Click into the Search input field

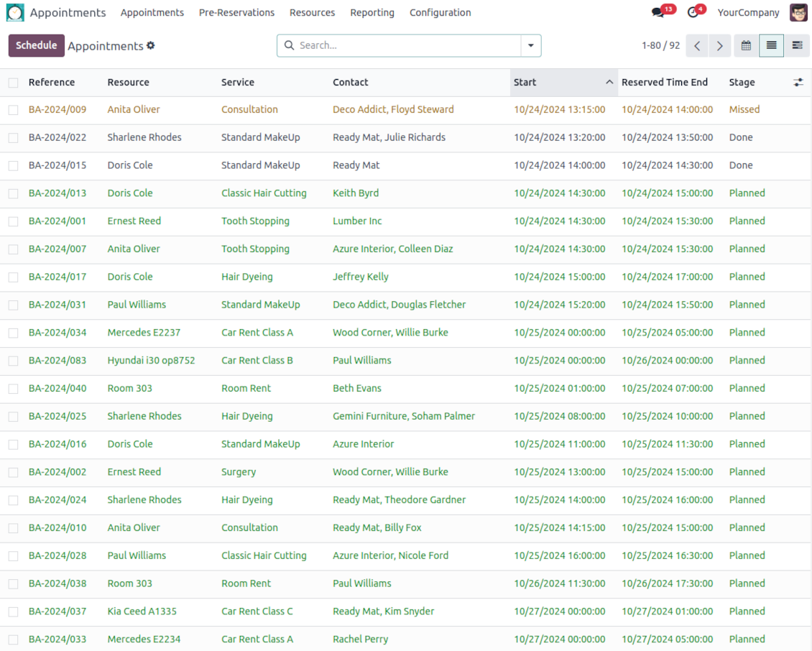(406, 45)
